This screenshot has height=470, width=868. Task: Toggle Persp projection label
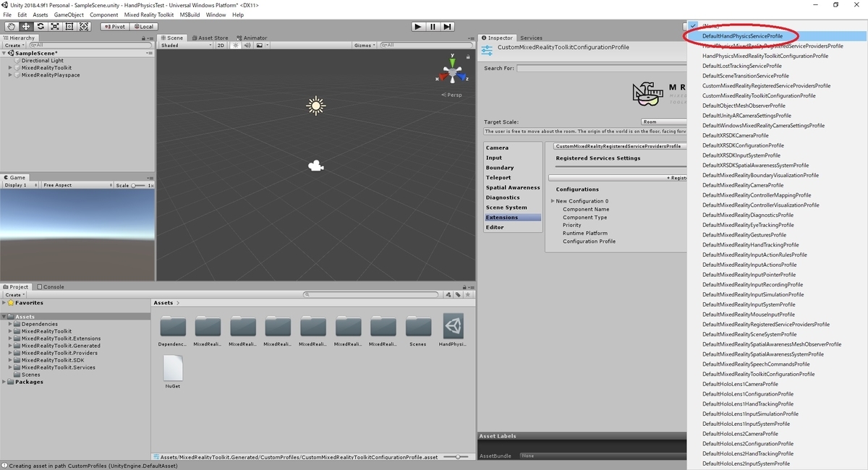pos(453,95)
